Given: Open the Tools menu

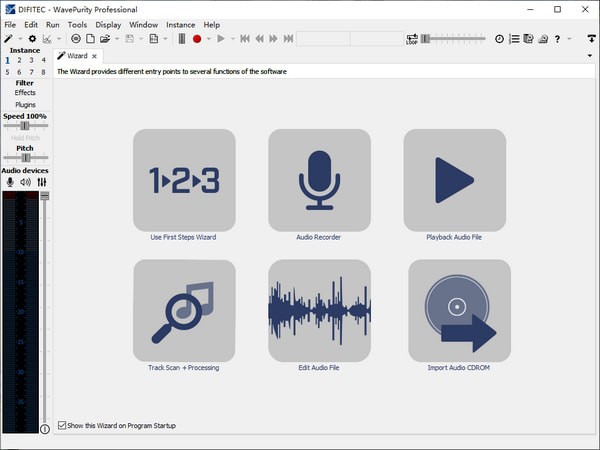Looking at the screenshot, I should [77, 24].
